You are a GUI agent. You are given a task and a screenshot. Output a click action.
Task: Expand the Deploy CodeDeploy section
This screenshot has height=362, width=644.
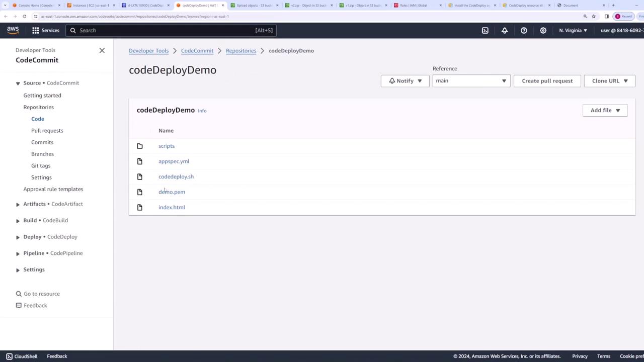click(x=18, y=237)
